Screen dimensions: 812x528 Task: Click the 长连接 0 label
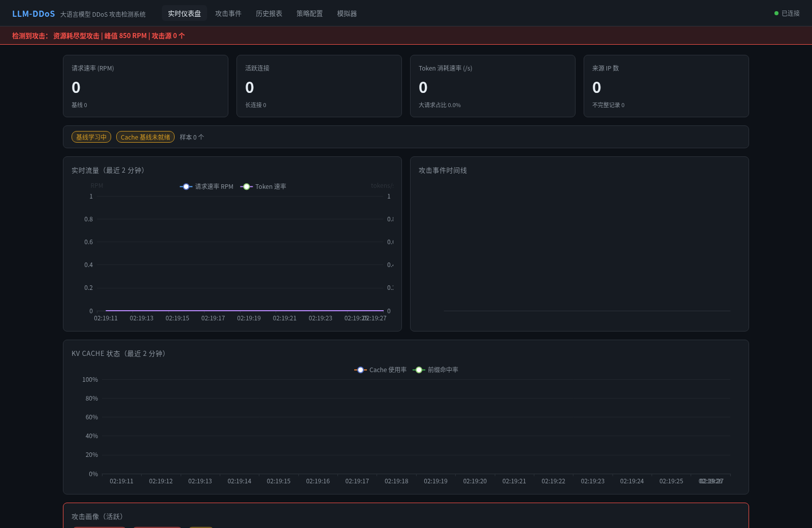pyautogui.click(x=256, y=105)
